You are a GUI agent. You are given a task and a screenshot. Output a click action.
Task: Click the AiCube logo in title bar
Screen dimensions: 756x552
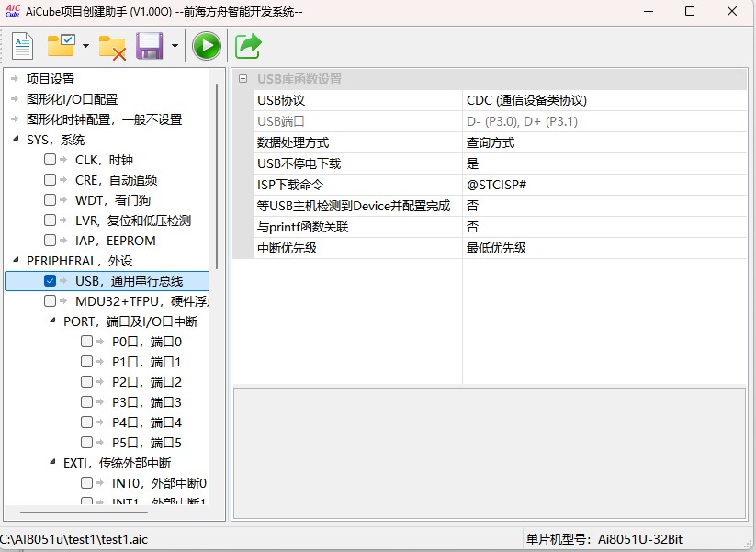click(x=12, y=11)
